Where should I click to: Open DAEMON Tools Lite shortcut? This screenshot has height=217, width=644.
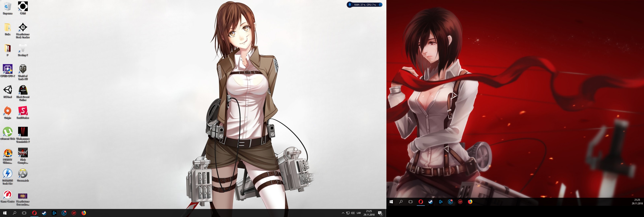pos(7,177)
